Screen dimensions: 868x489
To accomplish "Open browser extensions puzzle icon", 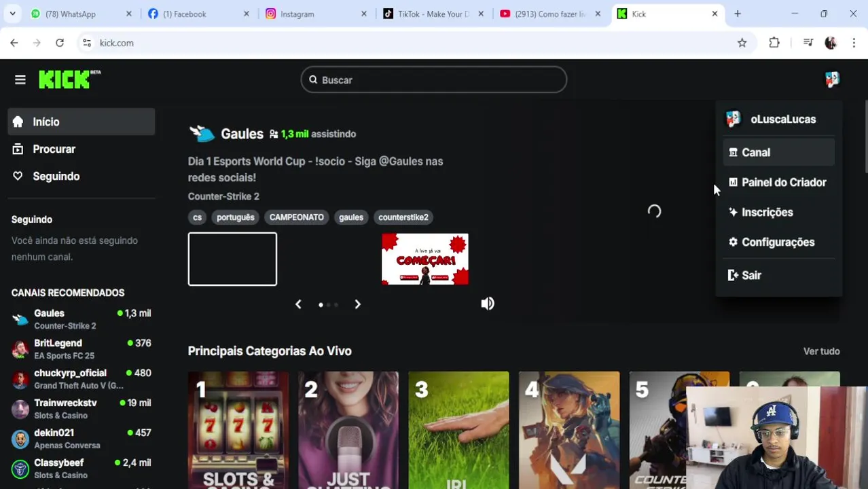I will coord(774,43).
